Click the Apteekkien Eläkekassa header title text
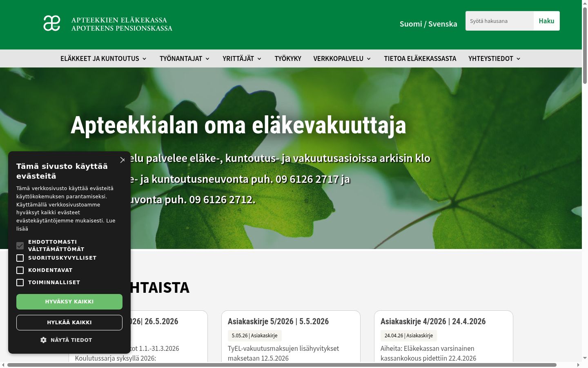 pos(119,20)
